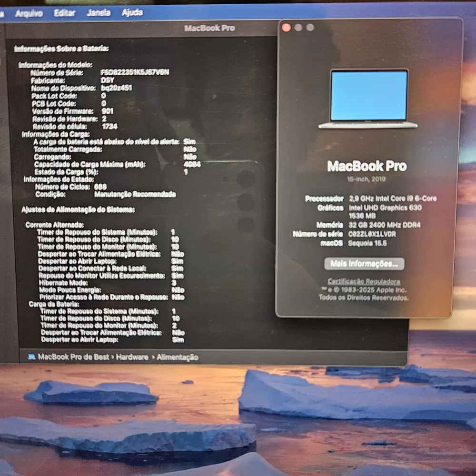Click the Estado da Carga (%) label
This screenshot has width=476, height=476.
[66, 172]
